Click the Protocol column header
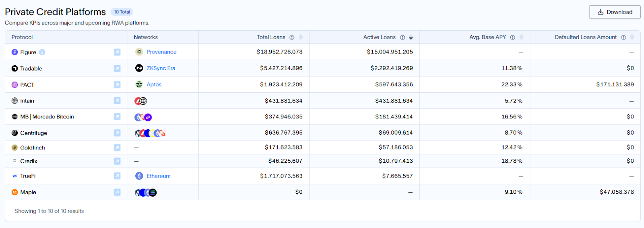This screenshot has height=228, width=644. tap(22, 37)
